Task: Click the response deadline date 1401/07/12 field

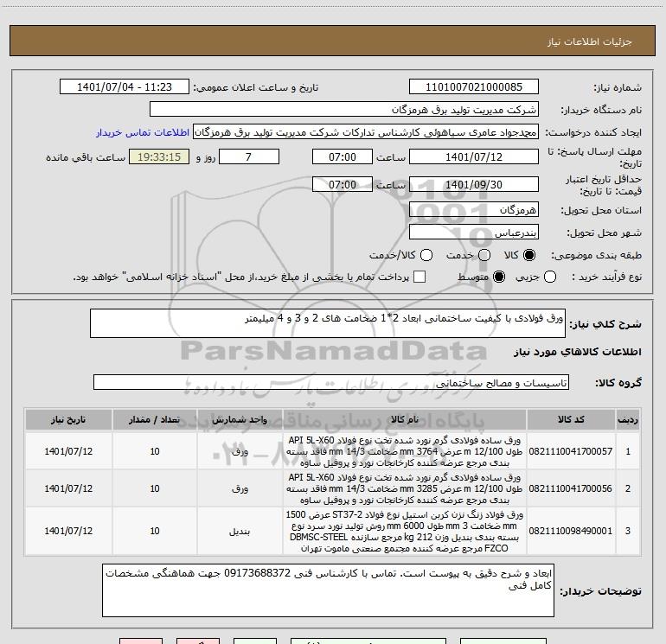Action: pos(474,157)
